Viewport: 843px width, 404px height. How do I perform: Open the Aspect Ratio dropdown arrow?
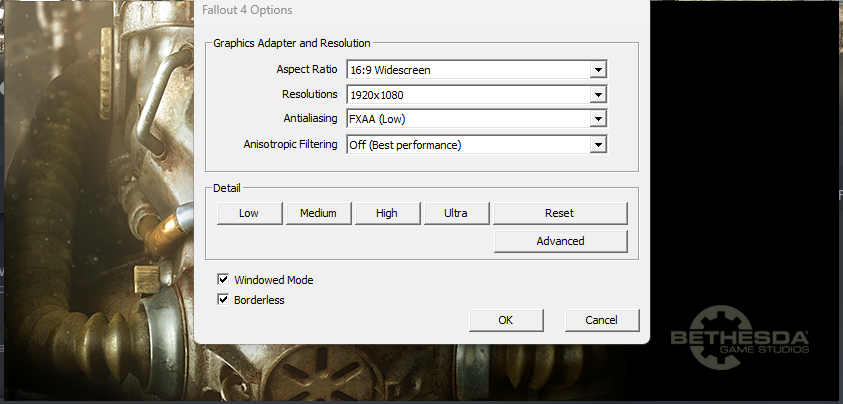pyautogui.click(x=598, y=70)
